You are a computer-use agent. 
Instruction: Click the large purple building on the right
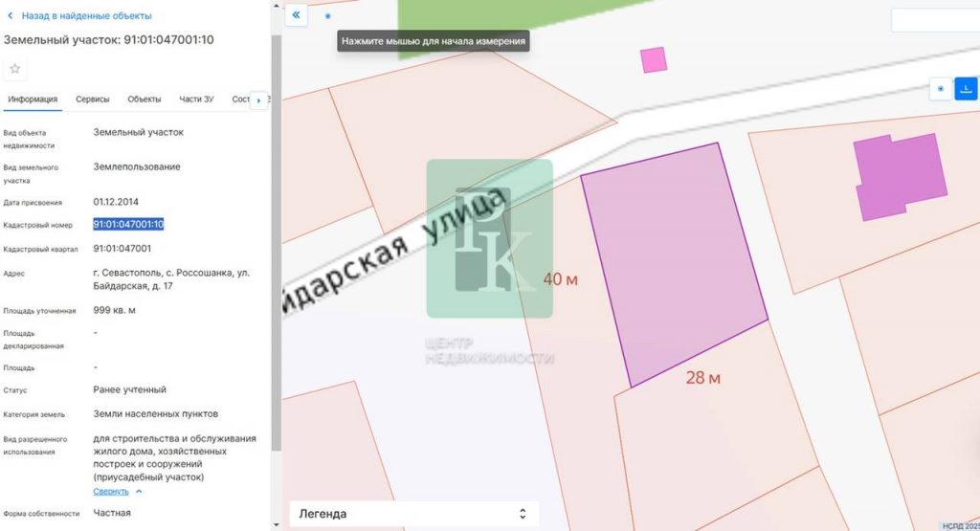click(x=901, y=175)
